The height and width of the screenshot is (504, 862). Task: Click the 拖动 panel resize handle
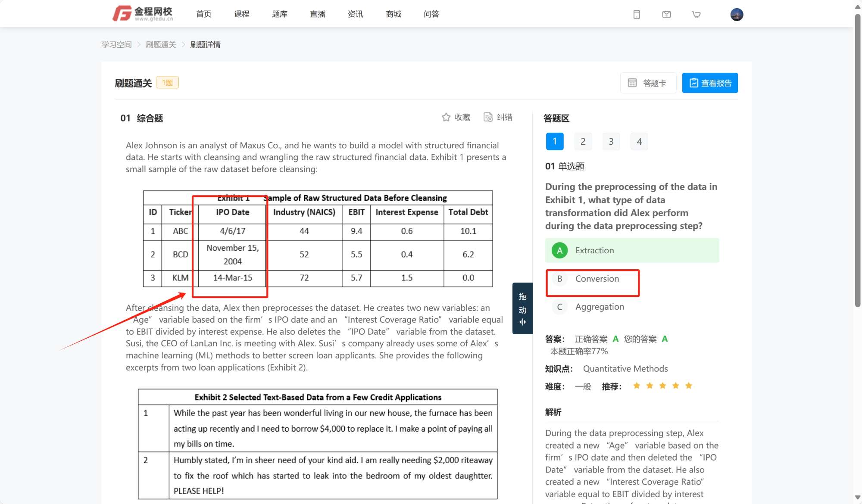coord(522,308)
